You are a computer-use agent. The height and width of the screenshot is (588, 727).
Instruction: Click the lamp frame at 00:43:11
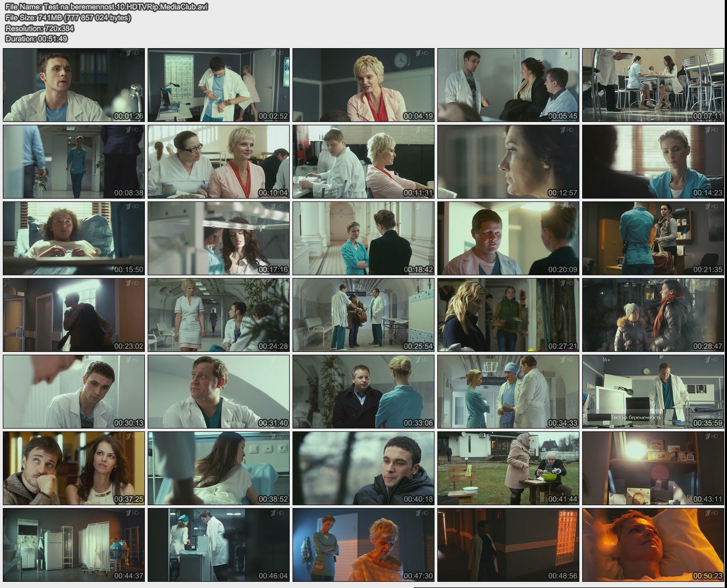point(653,468)
